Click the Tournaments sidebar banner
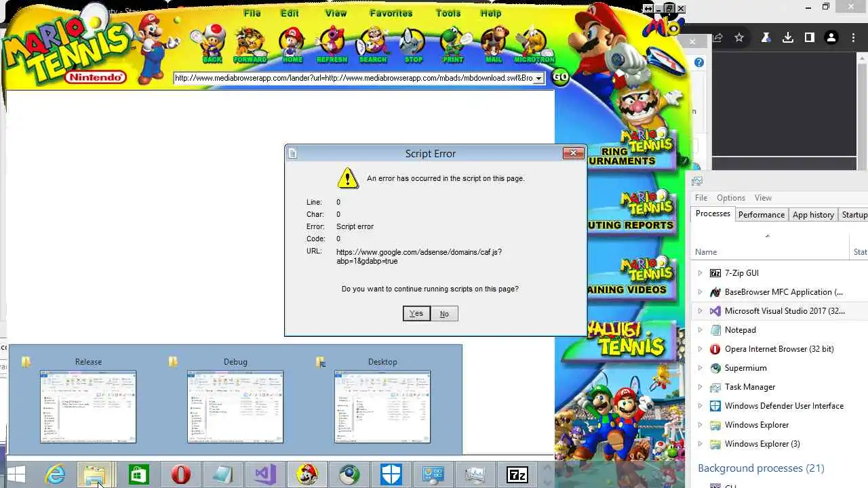The height and width of the screenshot is (488, 868). 632,148
